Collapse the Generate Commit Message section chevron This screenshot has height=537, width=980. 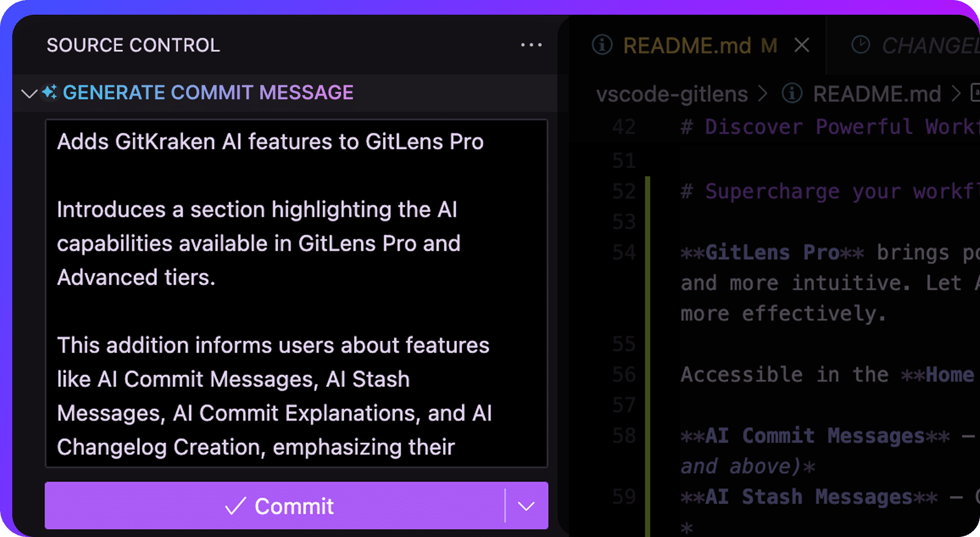(x=29, y=94)
